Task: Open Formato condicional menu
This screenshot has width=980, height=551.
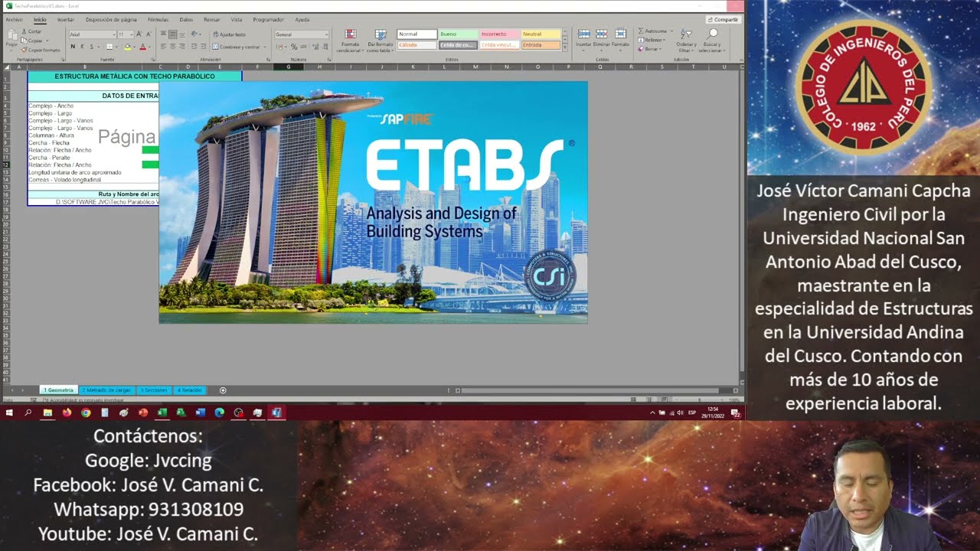Action: coord(349,41)
